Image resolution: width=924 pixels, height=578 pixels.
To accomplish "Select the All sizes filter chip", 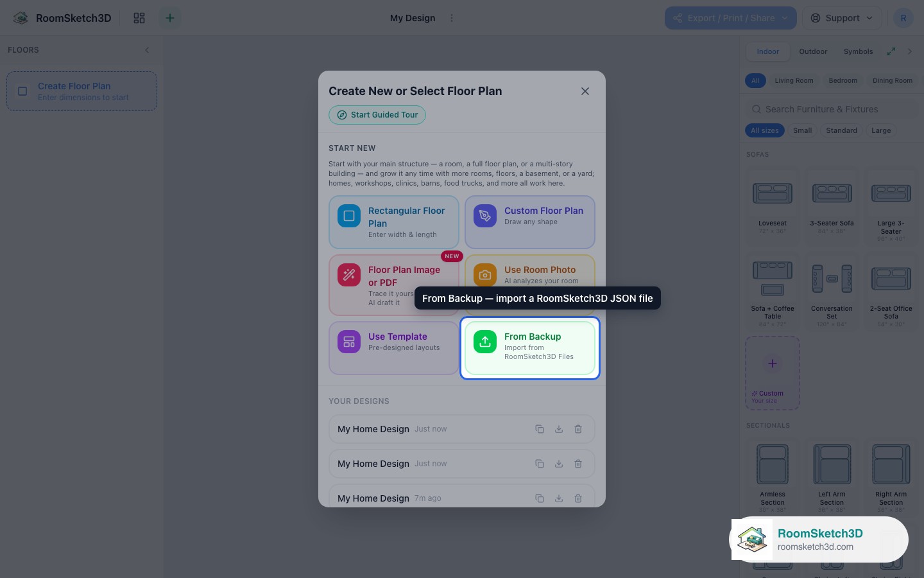I will (x=765, y=130).
